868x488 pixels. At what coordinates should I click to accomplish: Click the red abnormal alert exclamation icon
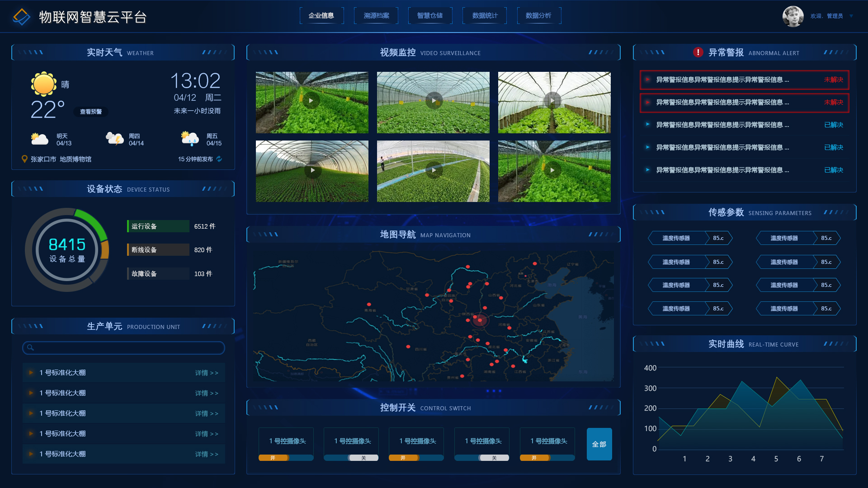pyautogui.click(x=698, y=52)
